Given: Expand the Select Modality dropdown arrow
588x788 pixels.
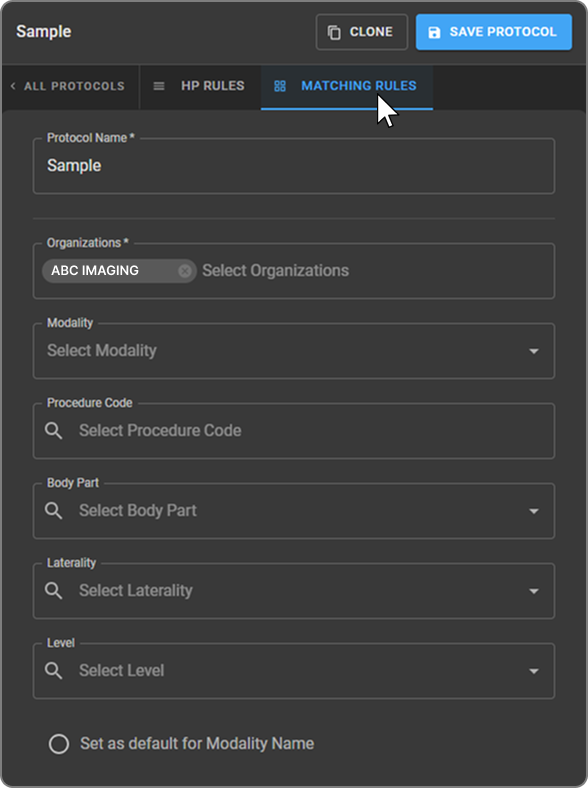Looking at the screenshot, I should [534, 351].
